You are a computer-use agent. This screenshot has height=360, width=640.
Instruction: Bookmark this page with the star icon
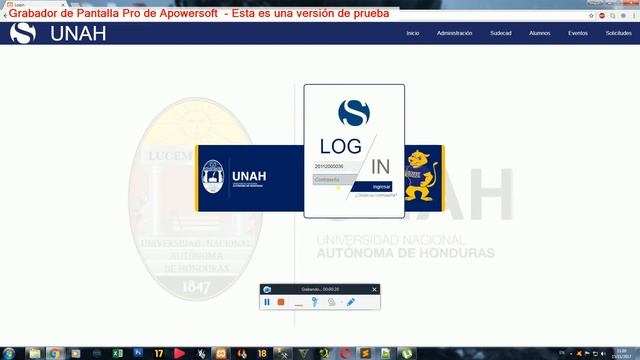tap(591, 16)
